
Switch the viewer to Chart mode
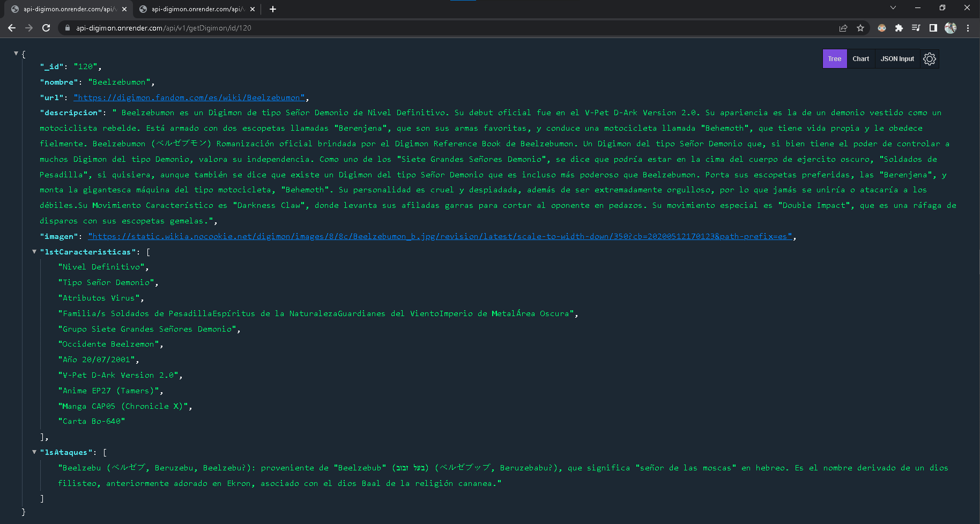coord(860,59)
